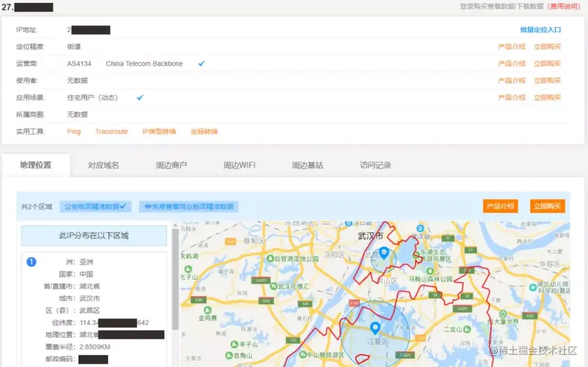The width and height of the screenshot is (588, 367).
Task: Click the 金鸡赛 green marker on map
Action: point(207,310)
